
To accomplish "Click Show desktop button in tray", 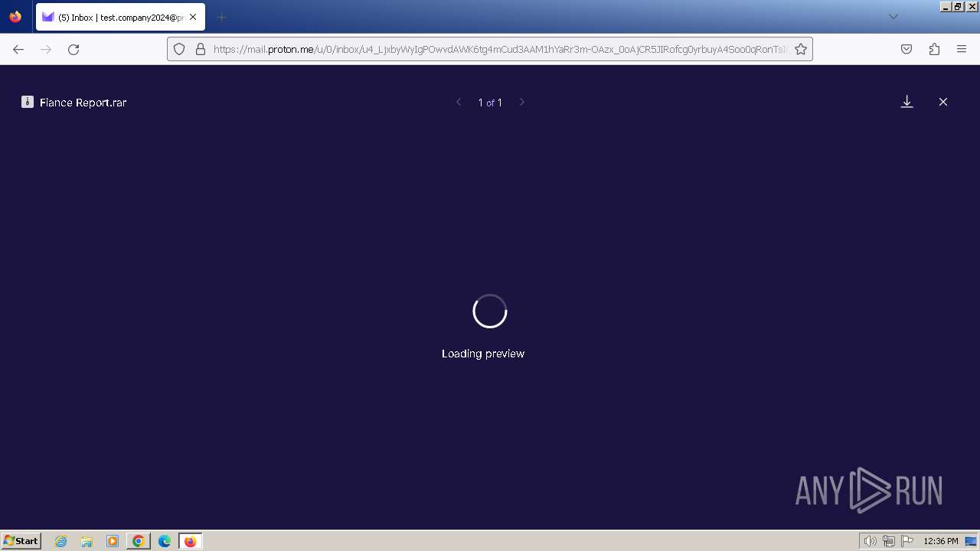I will pos(971,541).
